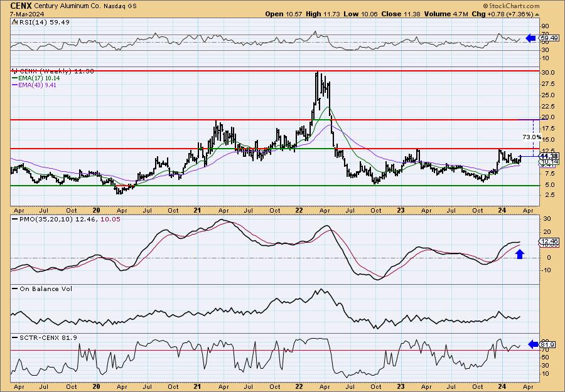Click the 17.5 price axis label

point(548,128)
